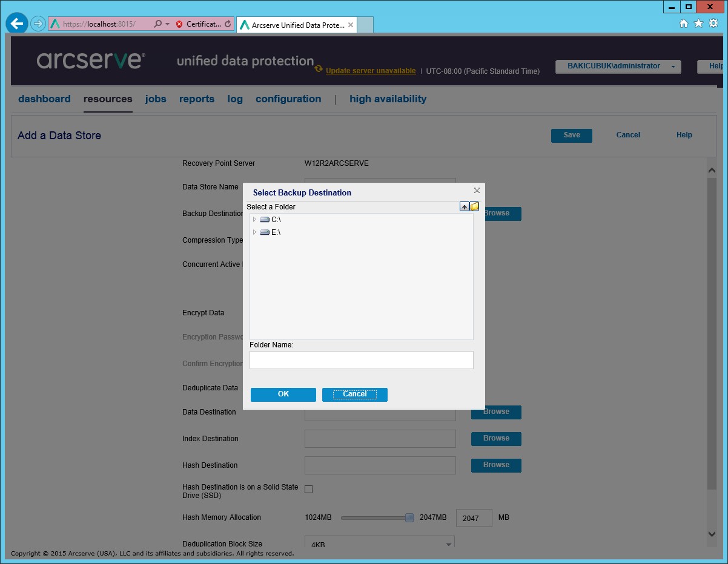Viewport: 728px width, 564px height.
Task: Open the browser Tools gear icon
Action: click(x=713, y=24)
